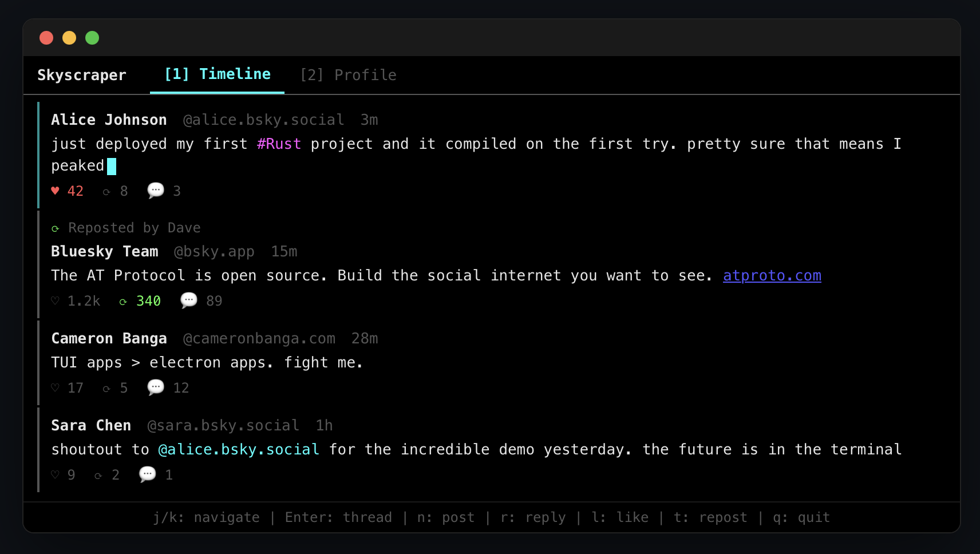
Task: Click the heart icon on Sara Chen's post
Action: point(54,474)
